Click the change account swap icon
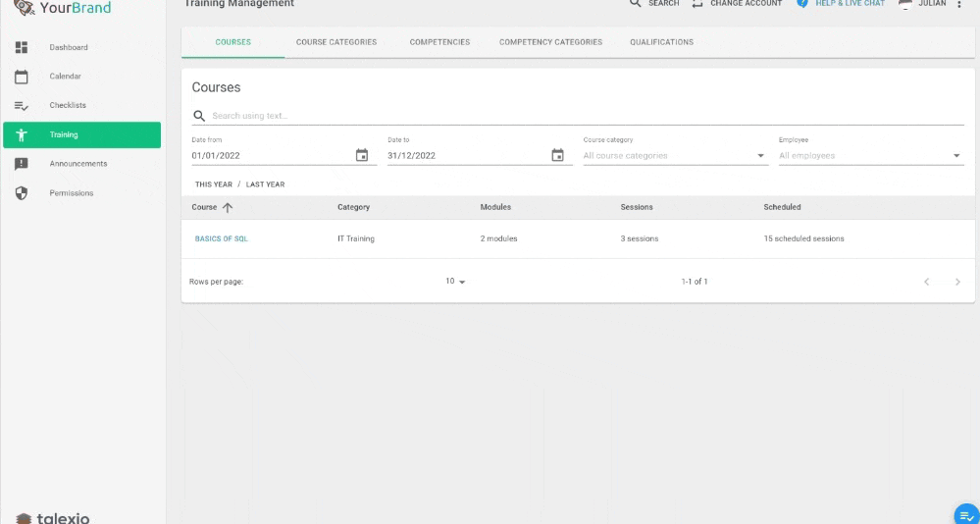 [696, 3]
